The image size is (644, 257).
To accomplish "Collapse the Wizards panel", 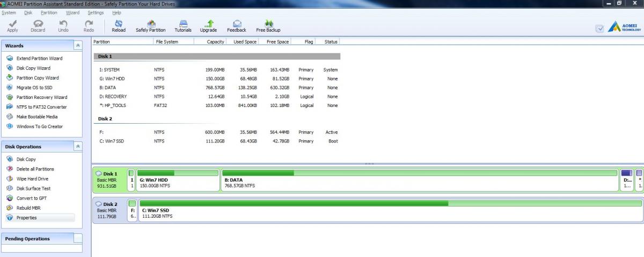I will click(78, 46).
